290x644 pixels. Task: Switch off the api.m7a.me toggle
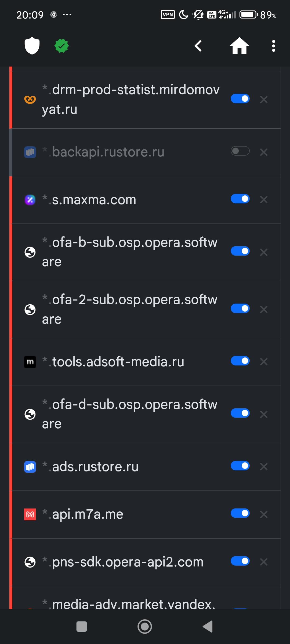[x=240, y=513]
